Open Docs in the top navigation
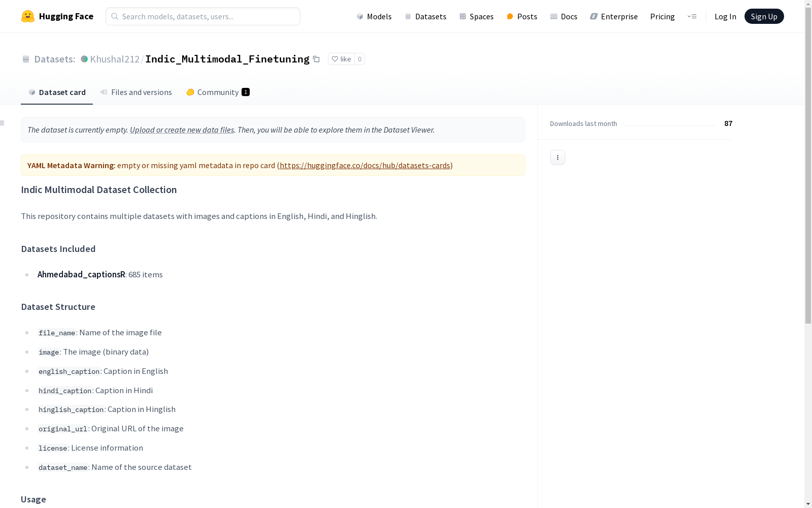 [x=564, y=16]
